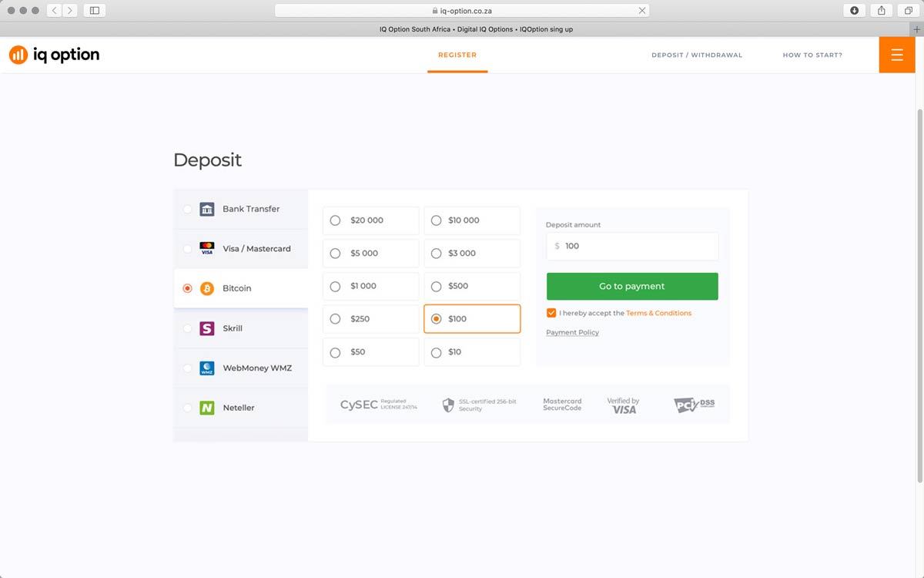Choose the $1 000 amount option
924x578 pixels.
(371, 286)
